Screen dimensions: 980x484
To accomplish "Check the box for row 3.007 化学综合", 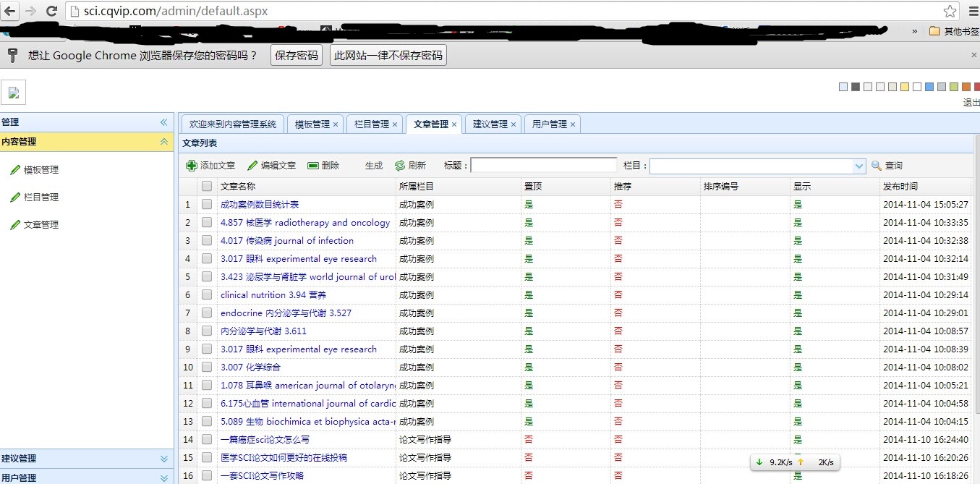I will 207,368.
